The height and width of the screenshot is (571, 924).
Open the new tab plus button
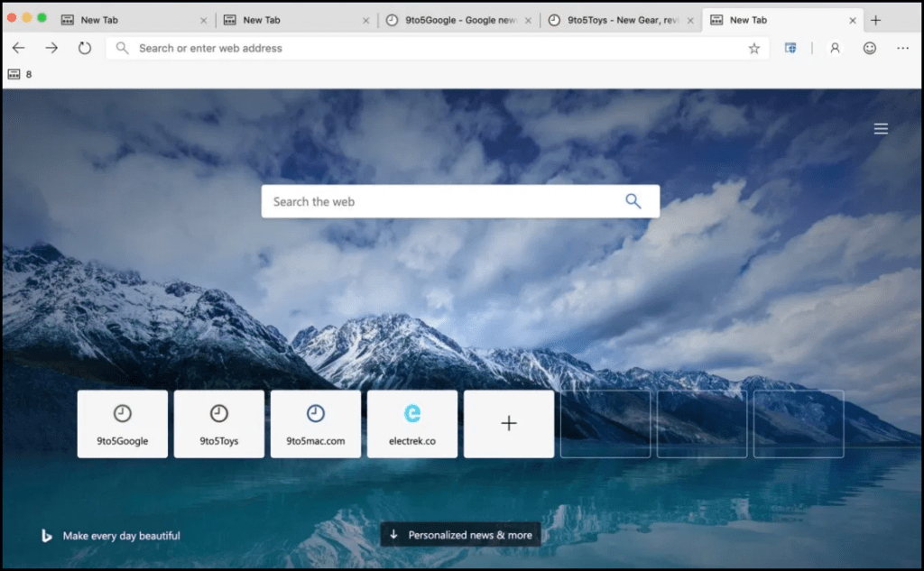[x=875, y=20]
